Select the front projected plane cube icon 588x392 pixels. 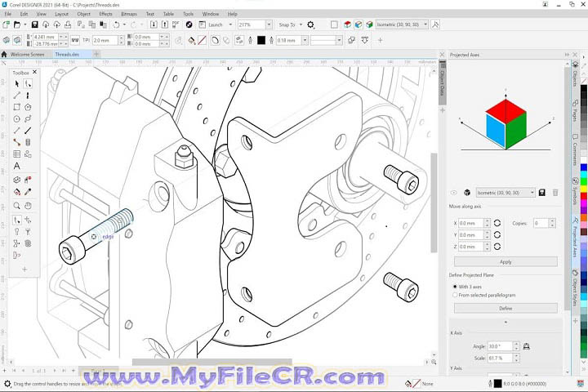pyautogui.click(x=359, y=24)
